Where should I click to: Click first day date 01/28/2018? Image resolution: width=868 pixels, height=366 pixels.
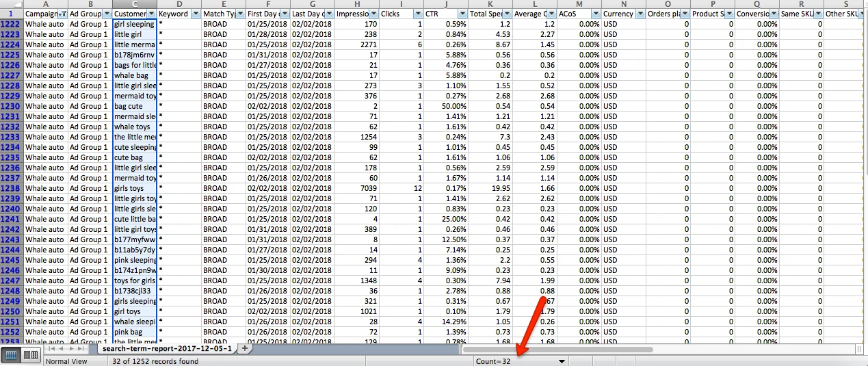(267, 34)
